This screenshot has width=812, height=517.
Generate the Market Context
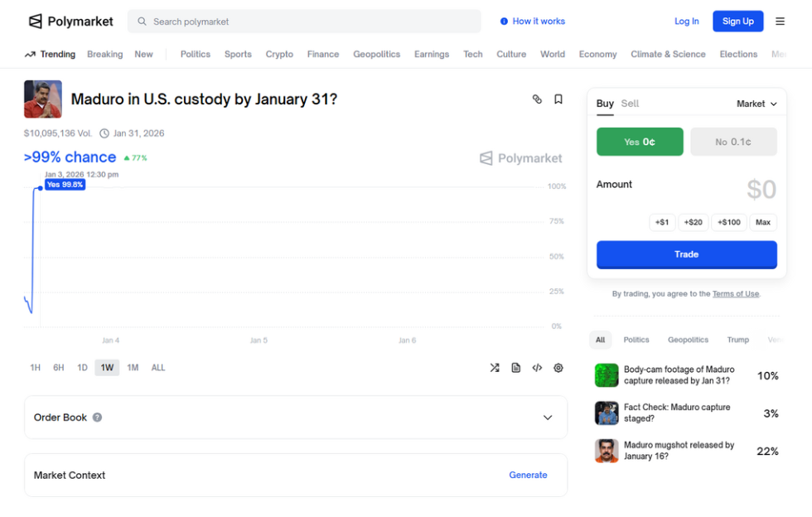click(x=528, y=475)
